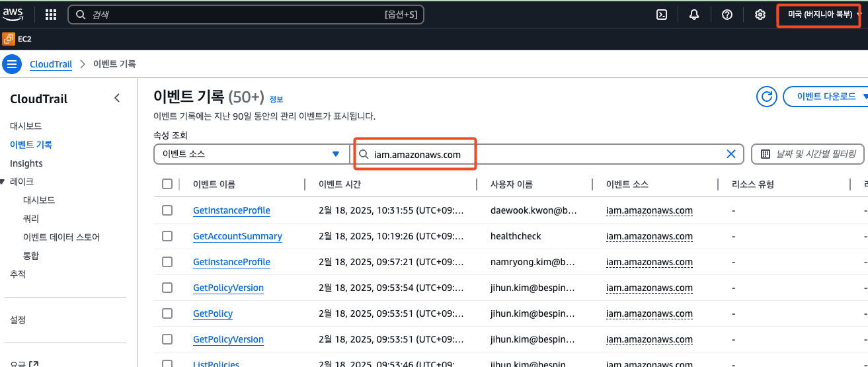
Task: Click the CloudTrail breadcrumb link
Action: 51,64
